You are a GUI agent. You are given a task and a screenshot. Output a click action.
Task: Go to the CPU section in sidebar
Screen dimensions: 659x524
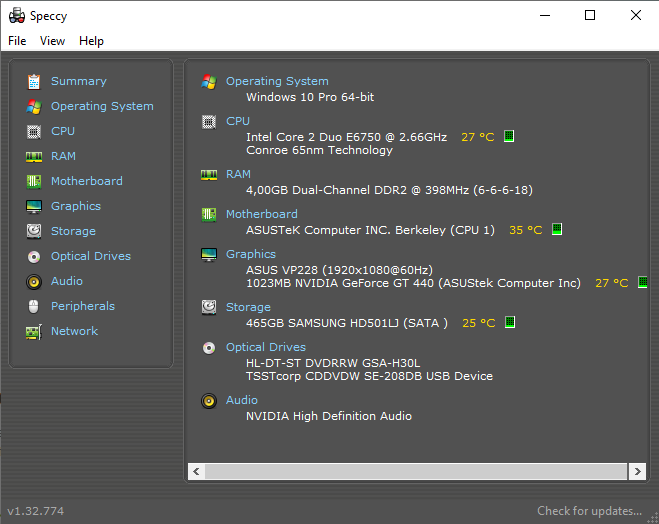(x=63, y=131)
